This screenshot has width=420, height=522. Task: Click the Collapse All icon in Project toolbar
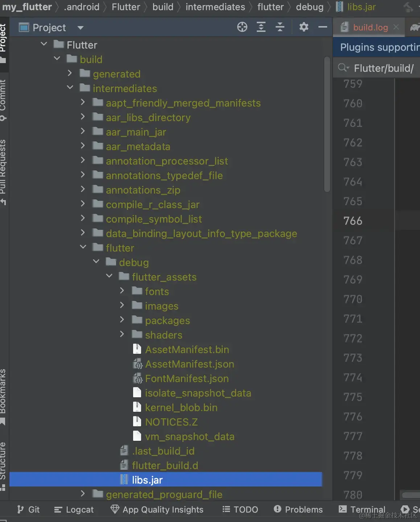[280, 27]
